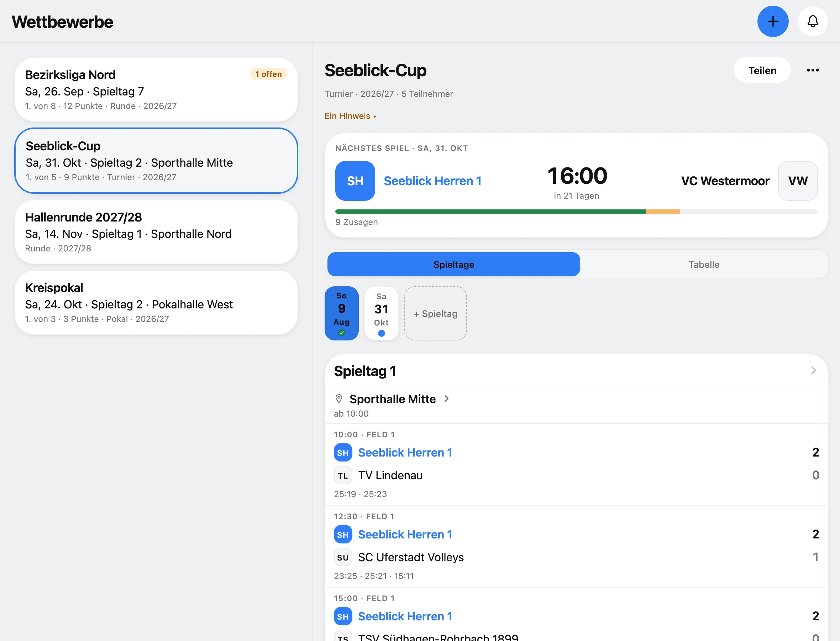
Task: Click the Zusagen attendance progress bar
Action: tap(576, 212)
